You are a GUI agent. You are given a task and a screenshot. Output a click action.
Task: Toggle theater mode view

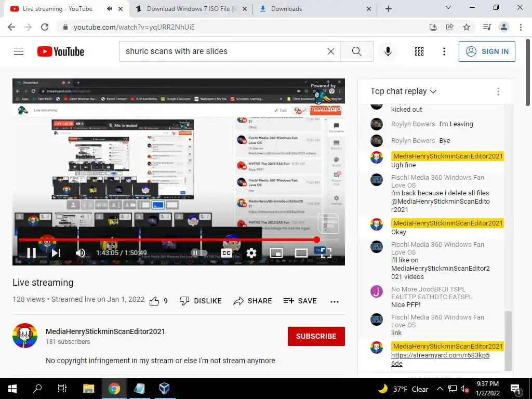click(x=301, y=253)
